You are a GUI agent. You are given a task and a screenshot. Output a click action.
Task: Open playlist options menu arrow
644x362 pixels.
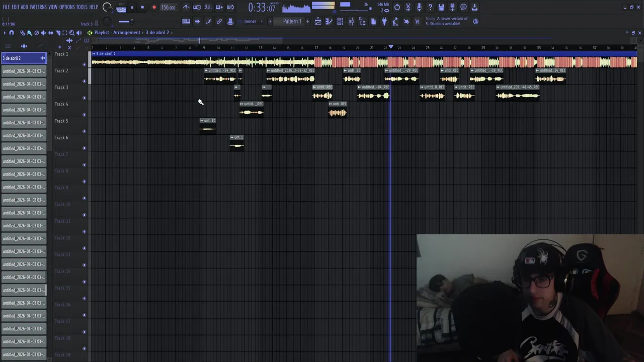[x=5, y=33]
